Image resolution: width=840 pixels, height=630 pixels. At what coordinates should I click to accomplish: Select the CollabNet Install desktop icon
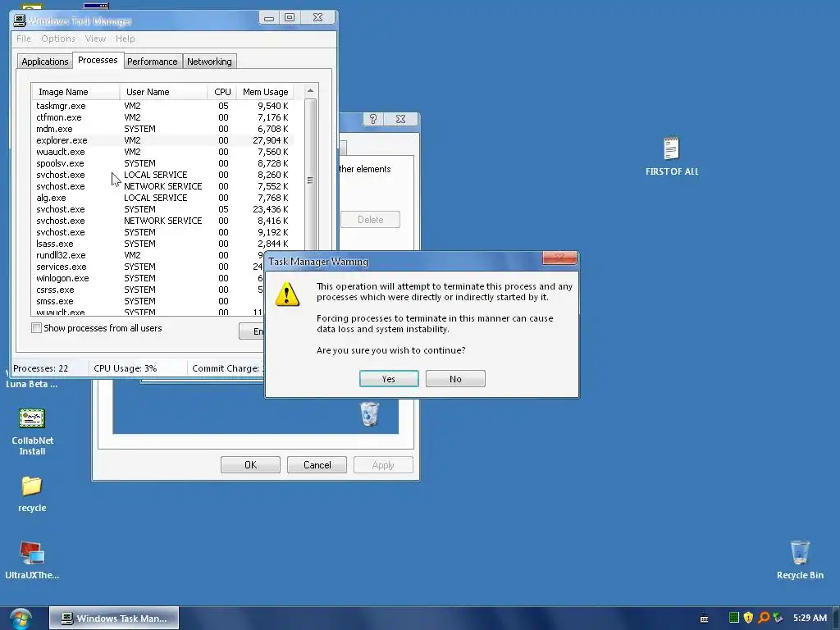pyautogui.click(x=32, y=431)
